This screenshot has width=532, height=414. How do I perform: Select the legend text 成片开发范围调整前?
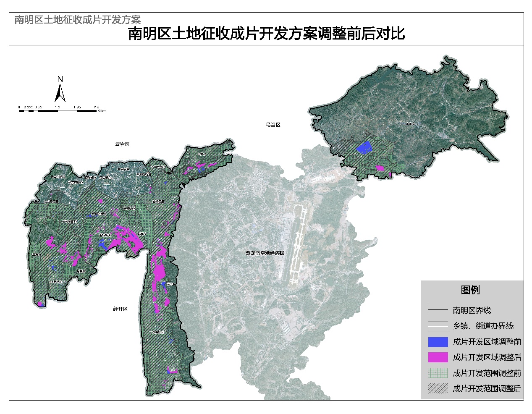pyautogui.click(x=487, y=373)
